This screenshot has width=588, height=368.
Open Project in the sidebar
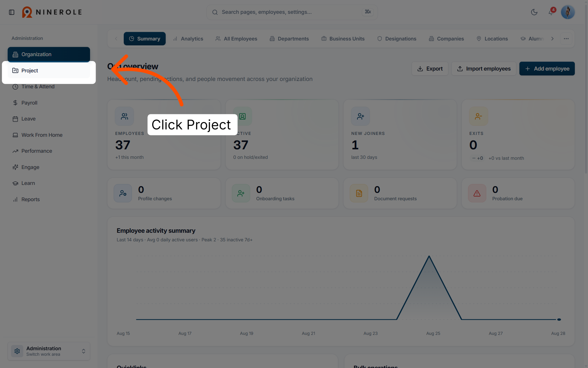[x=49, y=71]
